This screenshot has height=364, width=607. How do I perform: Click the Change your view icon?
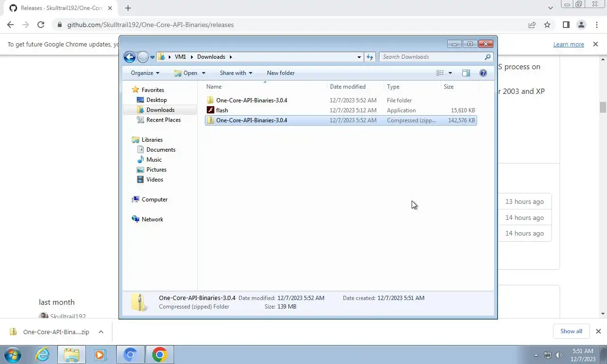tap(440, 73)
